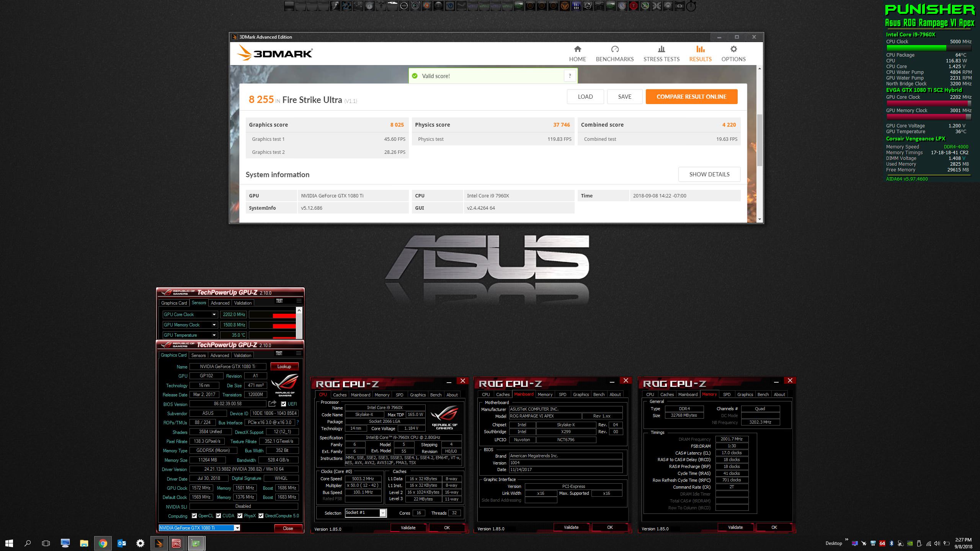Click Validate in the Memory CPU-Z window

click(x=735, y=527)
